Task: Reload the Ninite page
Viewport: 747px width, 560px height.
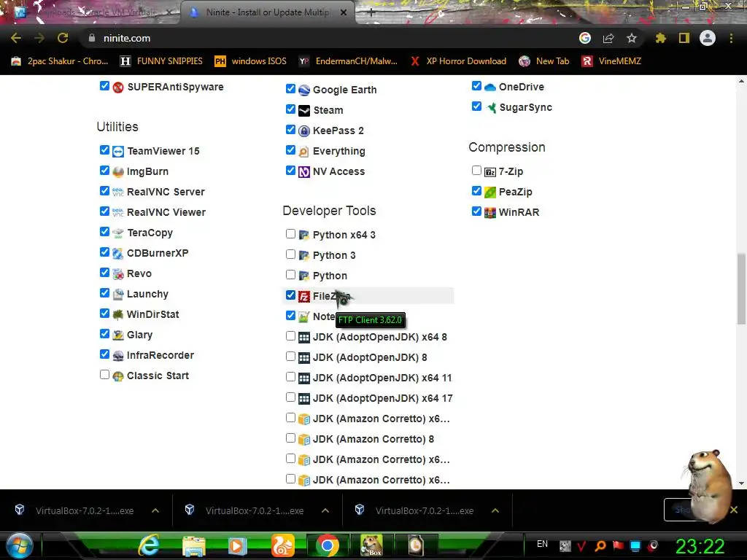Action: pos(63,38)
